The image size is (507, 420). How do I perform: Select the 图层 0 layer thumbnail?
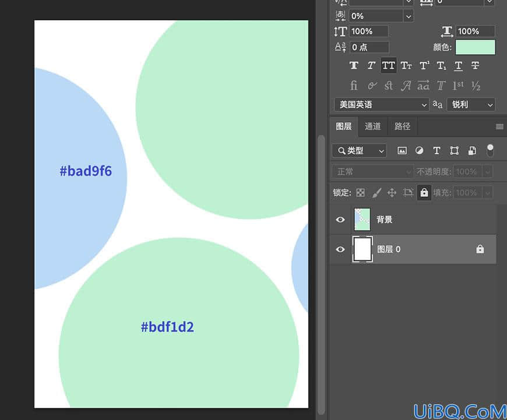click(362, 249)
